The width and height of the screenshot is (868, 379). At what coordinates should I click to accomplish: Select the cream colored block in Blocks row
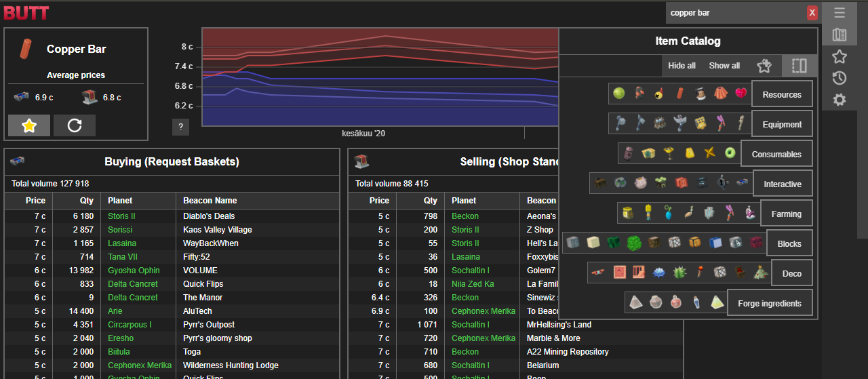click(593, 242)
